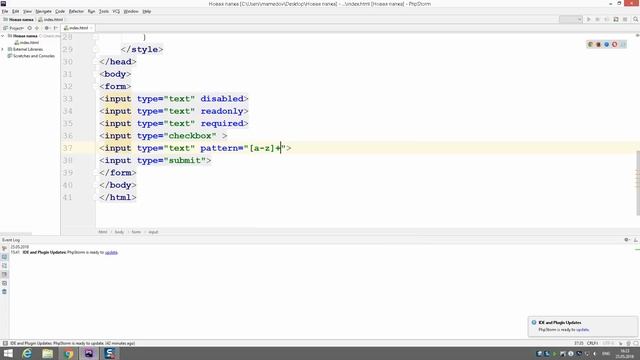Open the Run menu

[91, 11]
